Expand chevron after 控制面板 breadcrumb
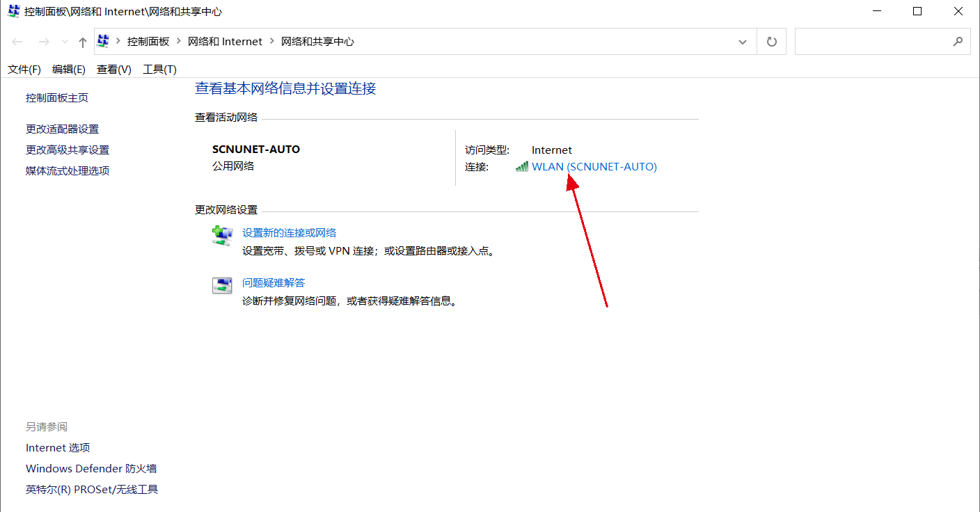The width and height of the screenshot is (980, 512). pos(179,42)
